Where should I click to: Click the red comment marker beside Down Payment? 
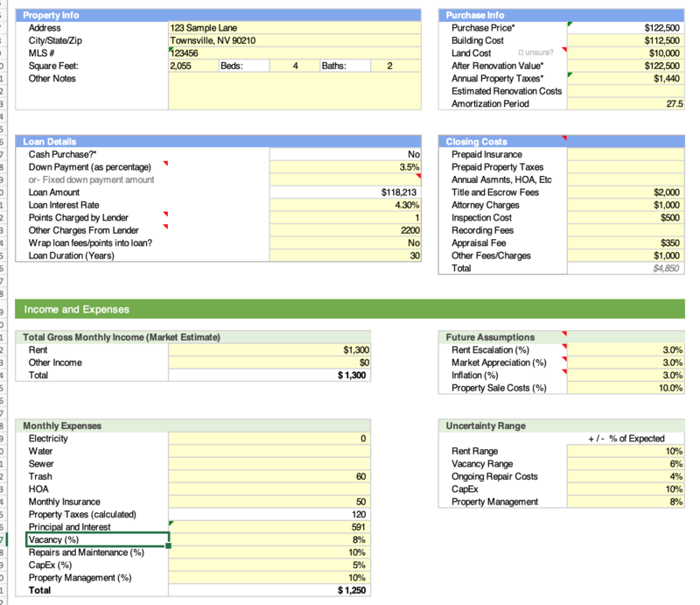point(164,164)
